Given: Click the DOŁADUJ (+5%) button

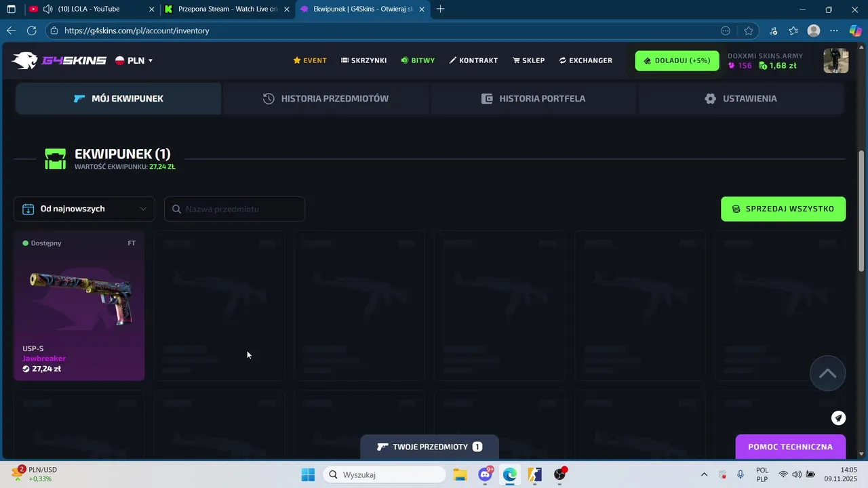Looking at the screenshot, I should click(x=677, y=60).
